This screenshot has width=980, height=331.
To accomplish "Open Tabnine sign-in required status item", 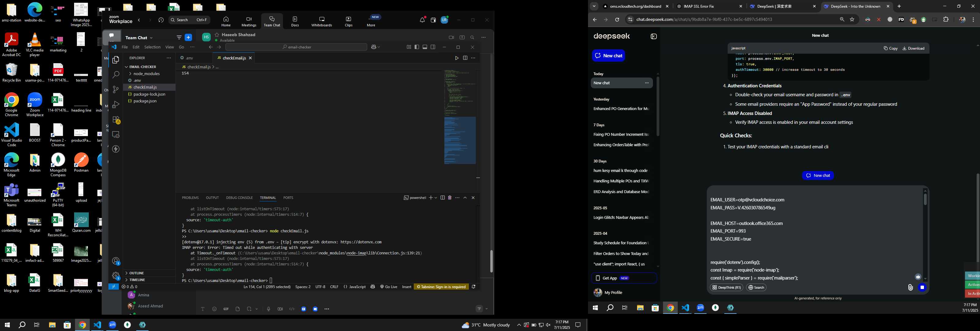I will point(441,287).
